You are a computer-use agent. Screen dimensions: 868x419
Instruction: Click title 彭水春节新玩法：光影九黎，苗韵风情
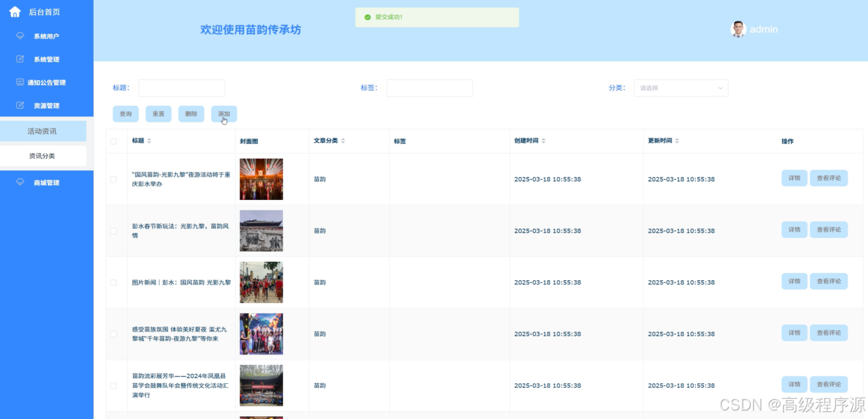click(181, 231)
